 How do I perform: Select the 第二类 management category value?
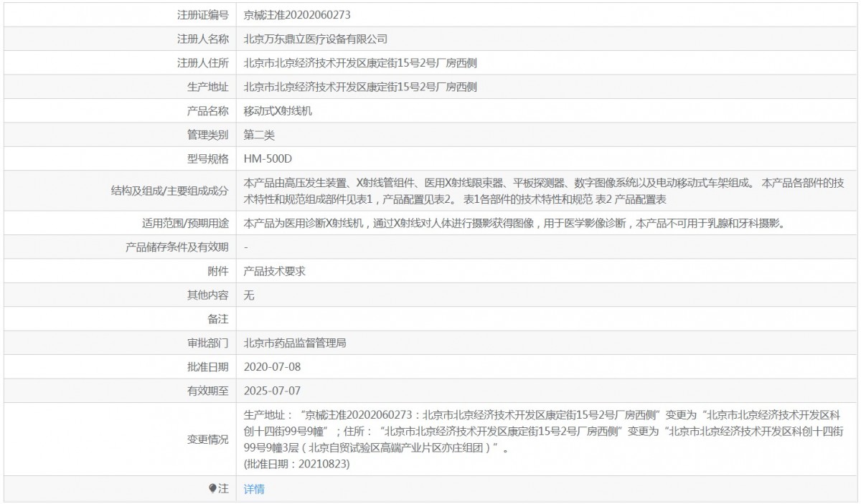(260, 135)
